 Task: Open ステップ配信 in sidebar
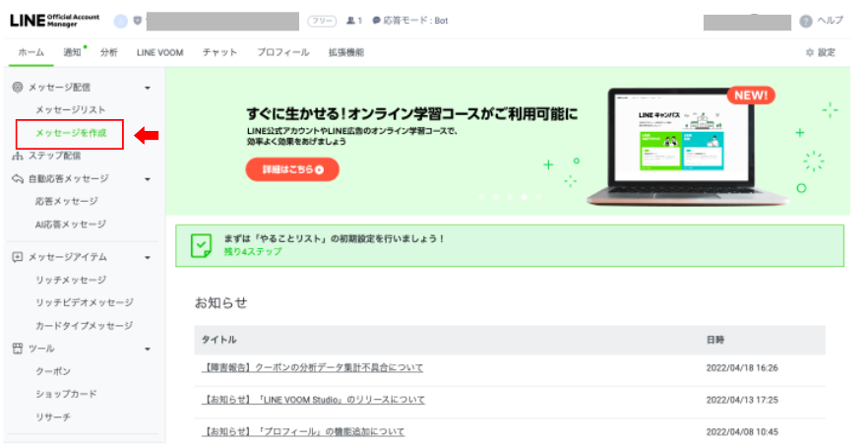click(55, 156)
